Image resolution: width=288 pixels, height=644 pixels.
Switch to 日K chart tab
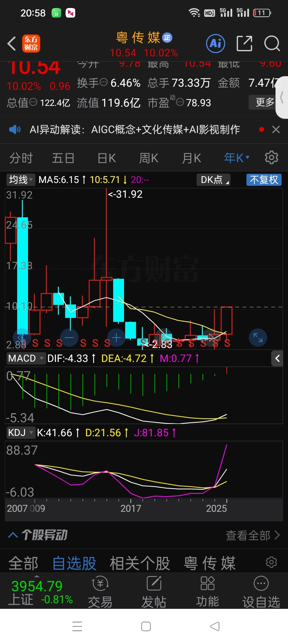click(x=107, y=158)
